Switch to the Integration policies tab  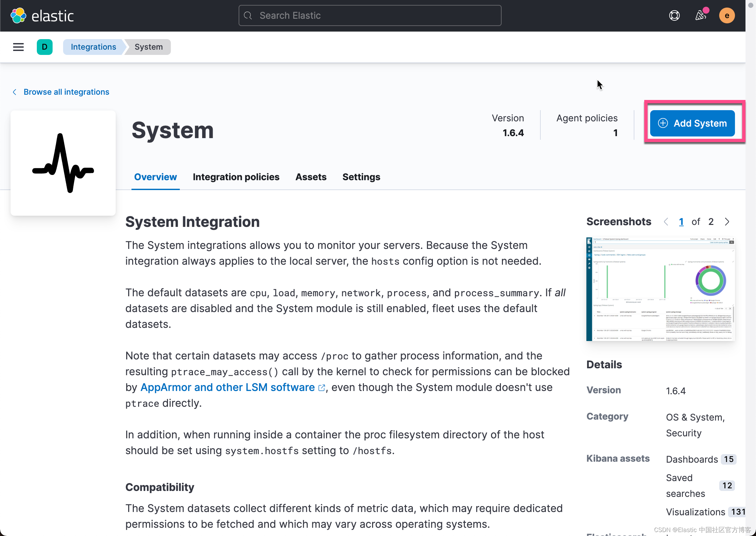(236, 177)
